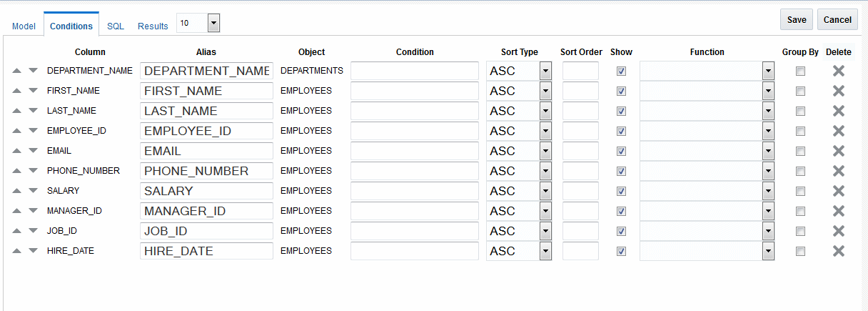Toggle Show checkbox for MANAGER_ID
The image size is (868, 311).
click(621, 212)
